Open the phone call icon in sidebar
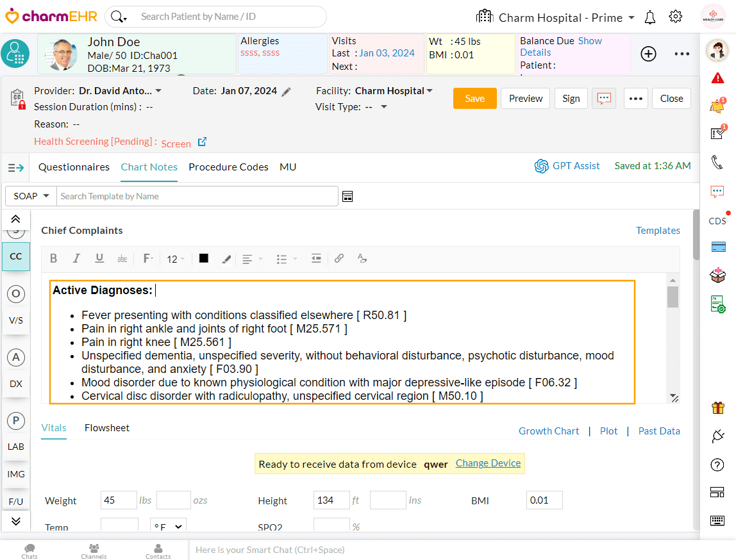This screenshot has height=560, width=736. (717, 162)
